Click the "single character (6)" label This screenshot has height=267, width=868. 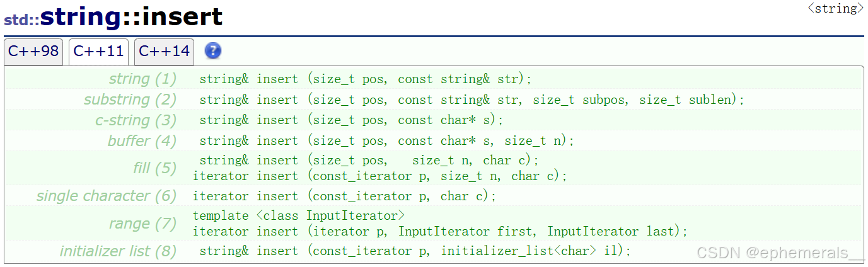pyautogui.click(x=107, y=196)
